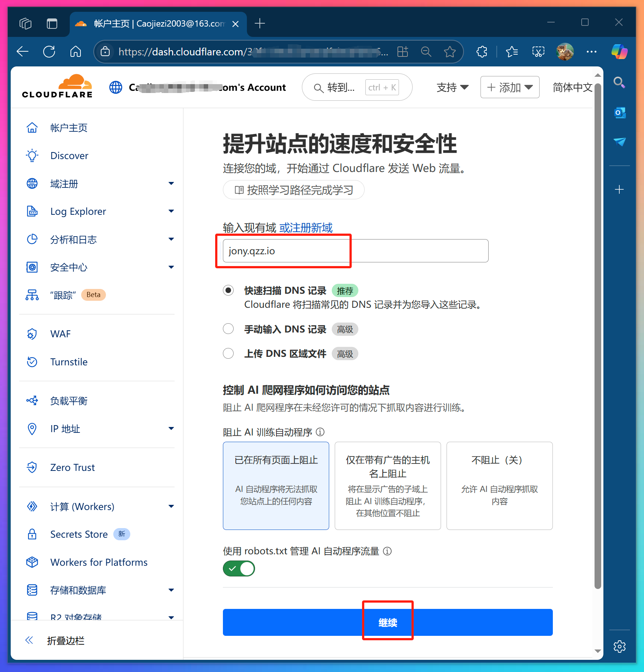
Task: Expand the 域注册 sidebar section
Action: pos(64,183)
